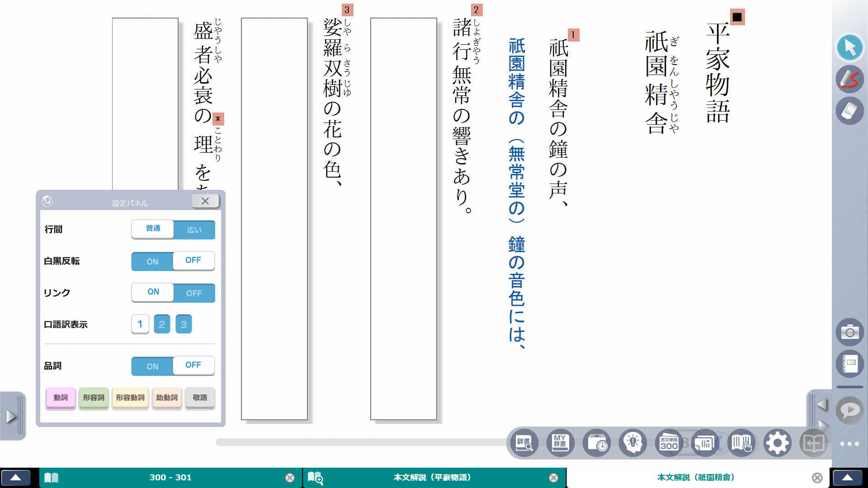The height and width of the screenshot is (488, 868).
Task: Open the notebook tool in the sidebar
Action: coord(850,364)
